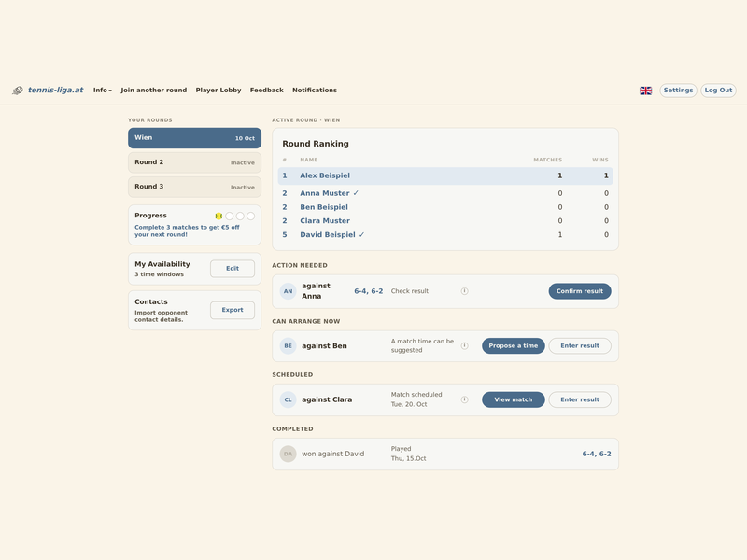Click the '3 time windows' text
Image resolution: width=747 pixels, height=560 pixels.
pos(159,274)
